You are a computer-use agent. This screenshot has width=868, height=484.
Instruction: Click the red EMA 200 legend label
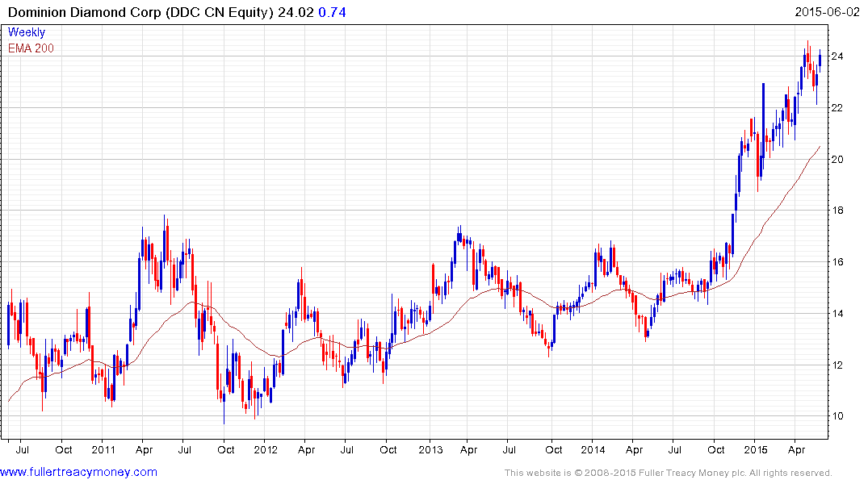coord(31,48)
